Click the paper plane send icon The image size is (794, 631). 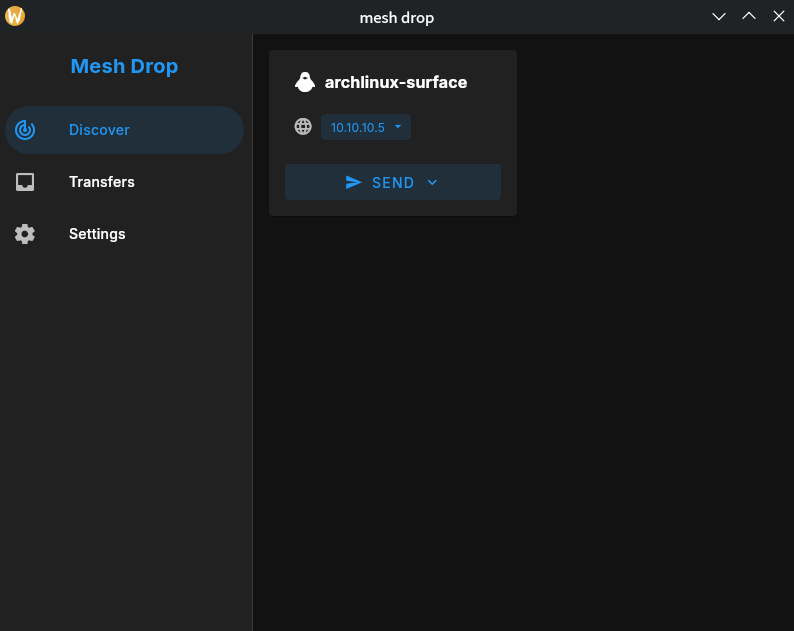(x=353, y=182)
